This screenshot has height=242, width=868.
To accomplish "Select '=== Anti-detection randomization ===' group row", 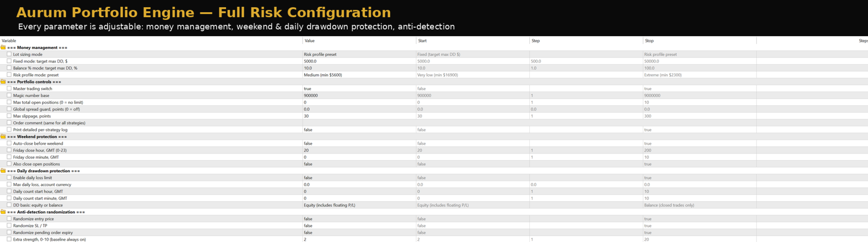I will 434,212.
